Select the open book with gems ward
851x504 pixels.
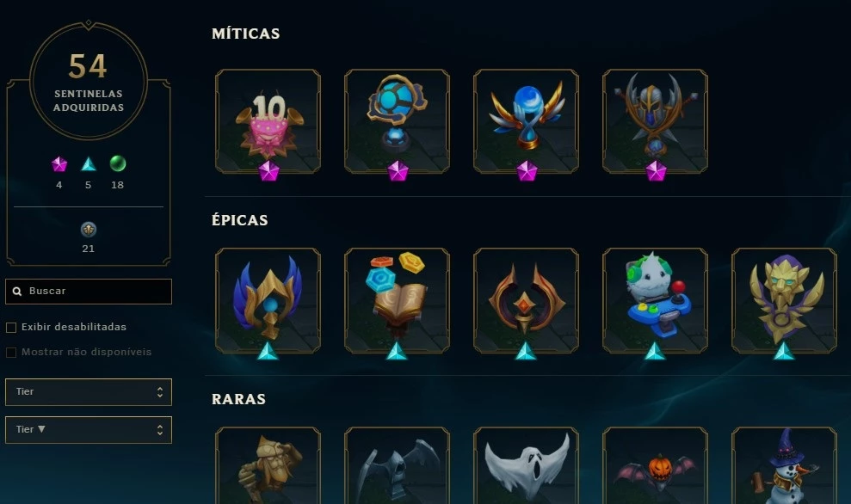pos(398,300)
